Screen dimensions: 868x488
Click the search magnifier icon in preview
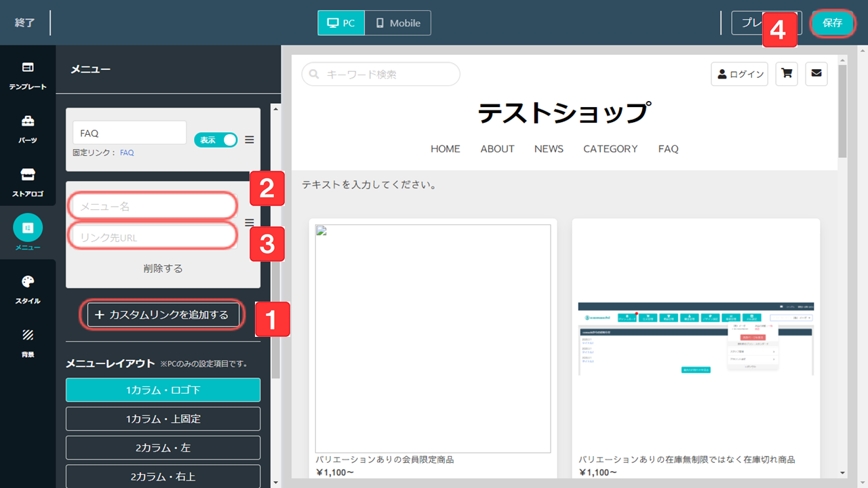315,75
